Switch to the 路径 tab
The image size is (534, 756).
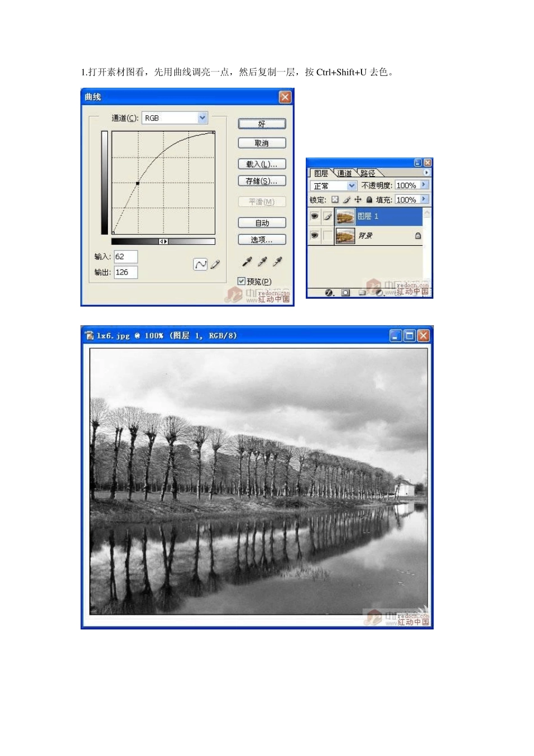(x=368, y=173)
